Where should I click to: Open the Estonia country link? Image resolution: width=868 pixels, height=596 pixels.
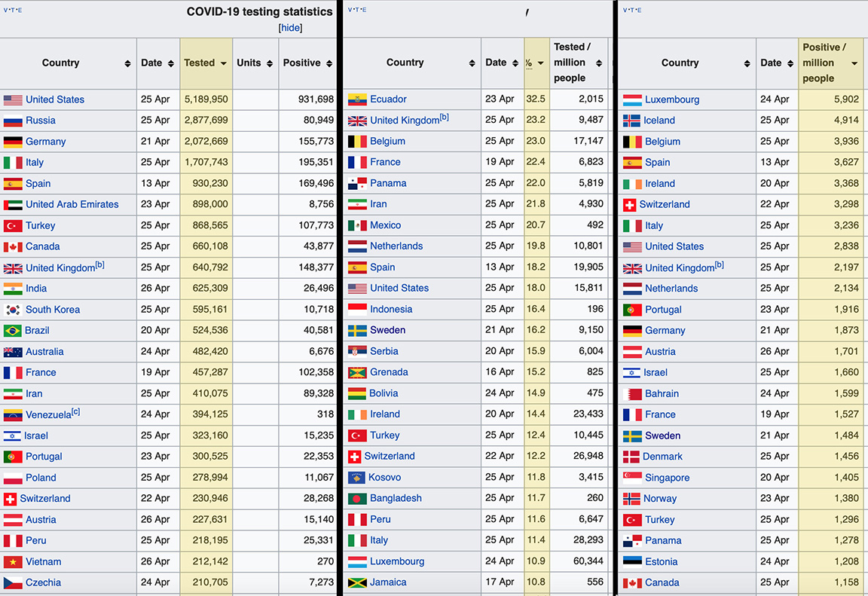point(661,561)
